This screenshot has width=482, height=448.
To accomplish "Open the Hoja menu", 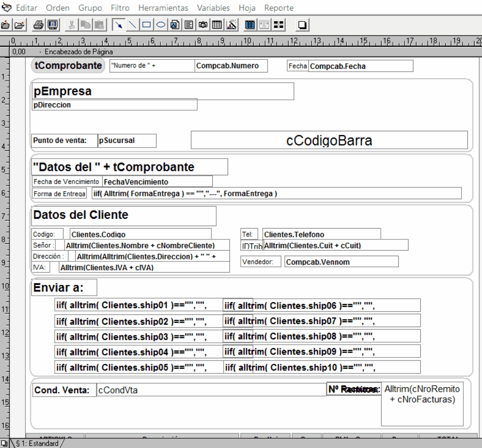I will pos(247,8).
